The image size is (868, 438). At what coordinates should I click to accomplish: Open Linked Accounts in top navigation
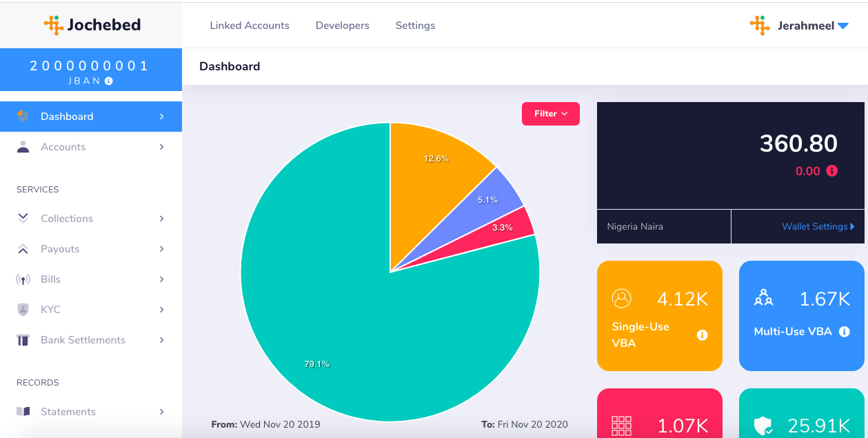pyautogui.click(x=250, y=26)
